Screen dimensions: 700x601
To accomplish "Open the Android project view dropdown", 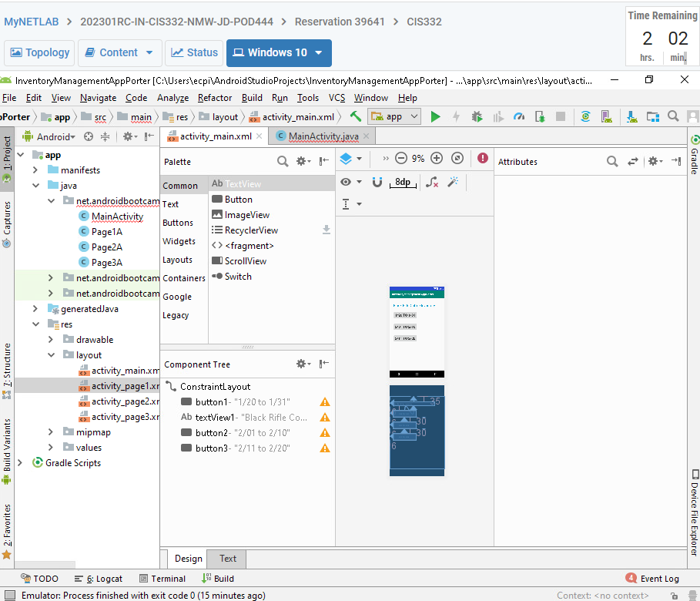I will click(49, 136).
